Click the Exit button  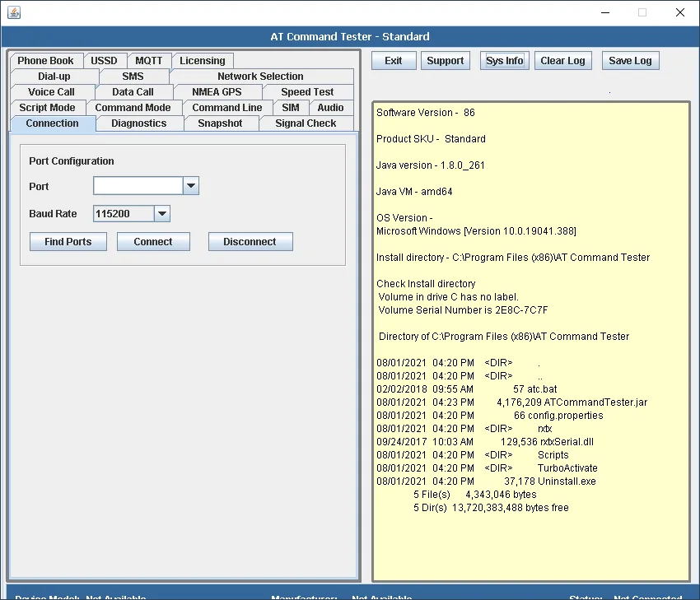394,61
